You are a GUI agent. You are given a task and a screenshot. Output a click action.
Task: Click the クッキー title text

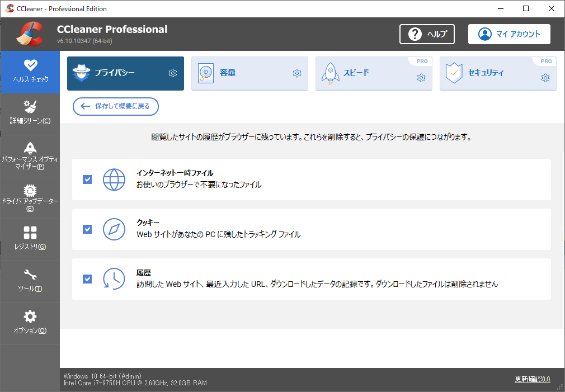pos(148,223)
